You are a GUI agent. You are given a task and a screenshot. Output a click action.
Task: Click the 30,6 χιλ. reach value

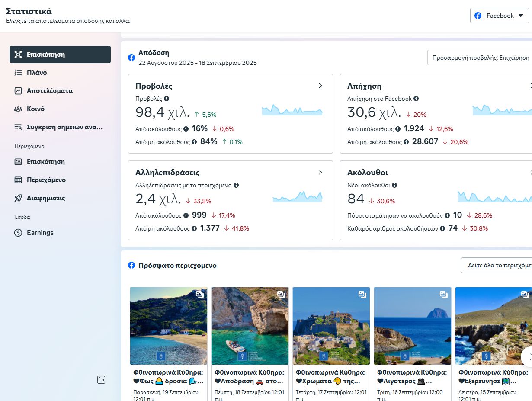pos(375,113)
